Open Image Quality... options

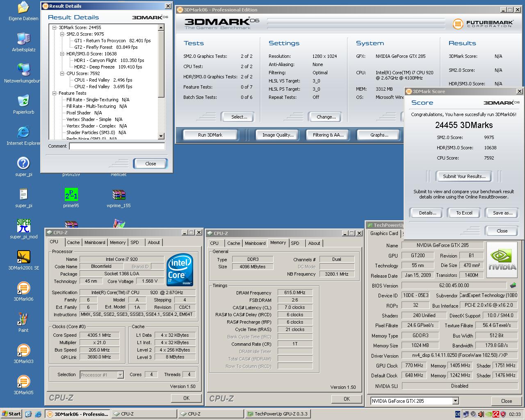click(x=278, y=135)
